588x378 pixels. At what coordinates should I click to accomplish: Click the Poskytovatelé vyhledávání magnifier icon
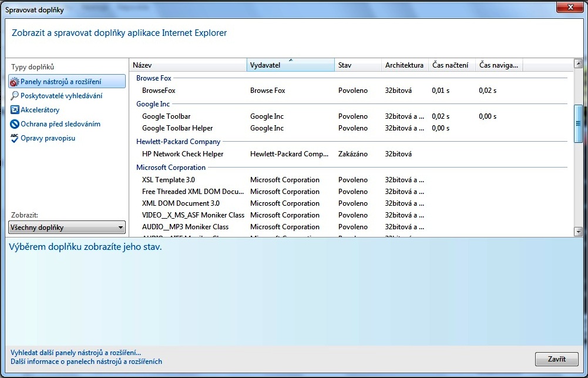[x=15, y=96]
